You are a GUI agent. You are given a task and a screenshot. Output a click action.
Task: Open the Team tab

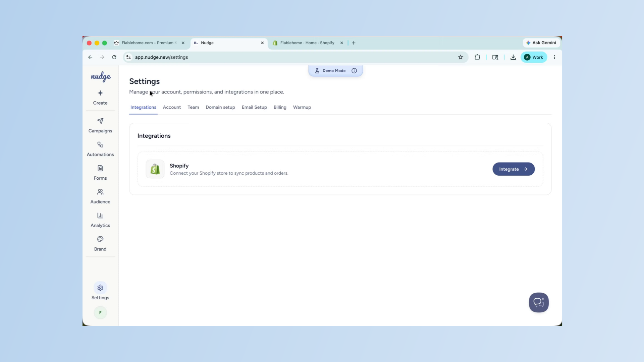pos(193,107)
